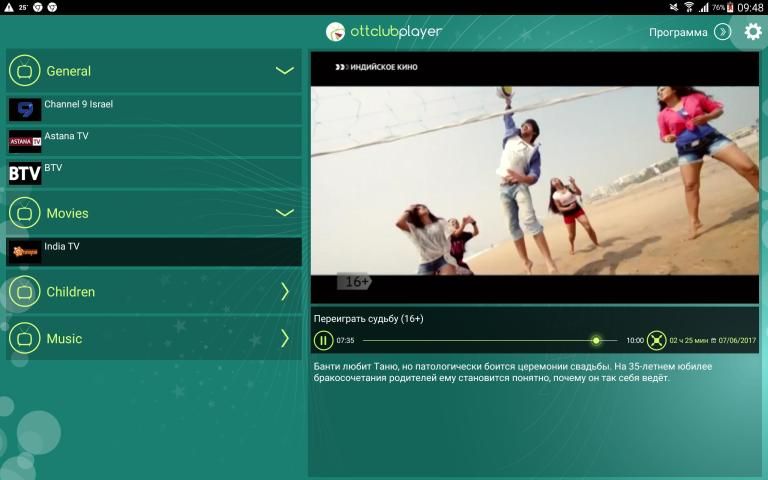Open the Программа program guide
The height and width of the screenshot is (480, 768).
point(690,32)
